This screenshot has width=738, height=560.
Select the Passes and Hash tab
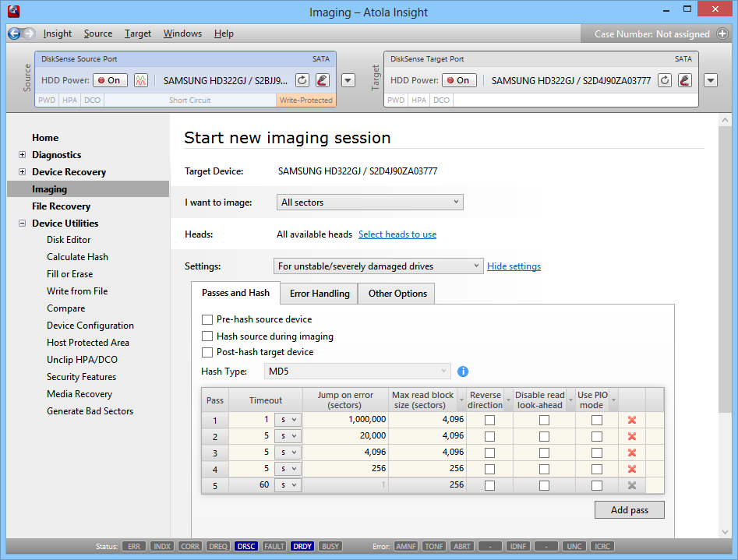point(236,293)
